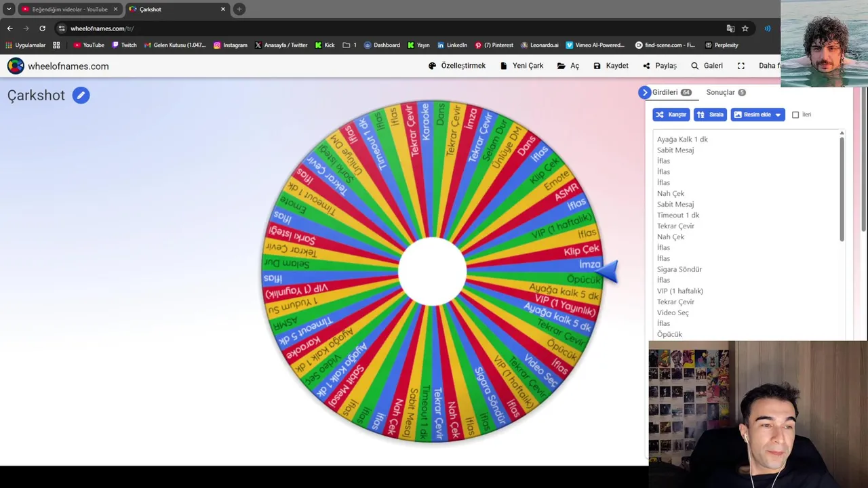Open Dashboard bookmark
Image resolution: width=868 pixels, height=488 pixels.
[382, 45]
